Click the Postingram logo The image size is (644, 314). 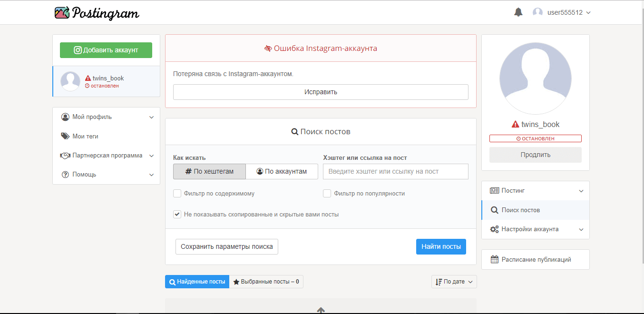[x=97, y=13]
